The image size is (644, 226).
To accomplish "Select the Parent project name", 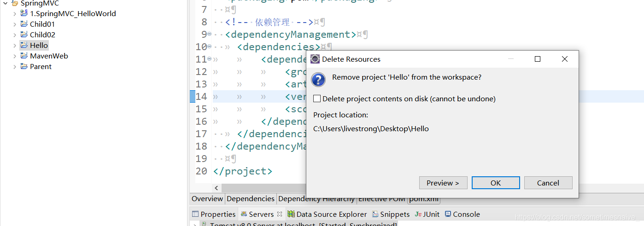I will [x=41, y=66].
